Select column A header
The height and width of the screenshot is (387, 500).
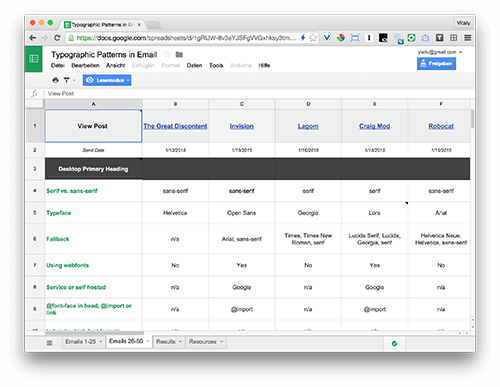(x=93, y=104)
